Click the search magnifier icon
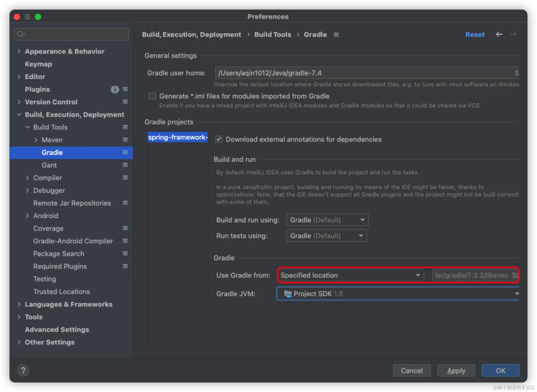Viewport: 537px width, 392px height. (x=20, y=34)
